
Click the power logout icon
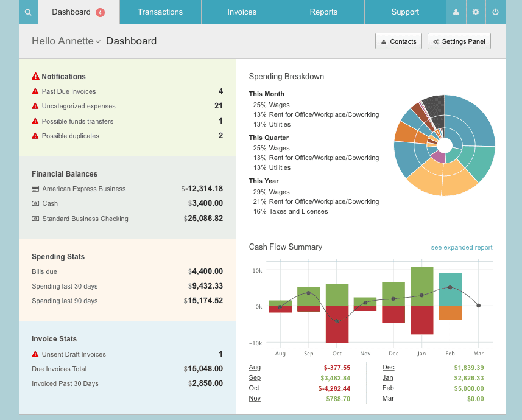(495, 12)
